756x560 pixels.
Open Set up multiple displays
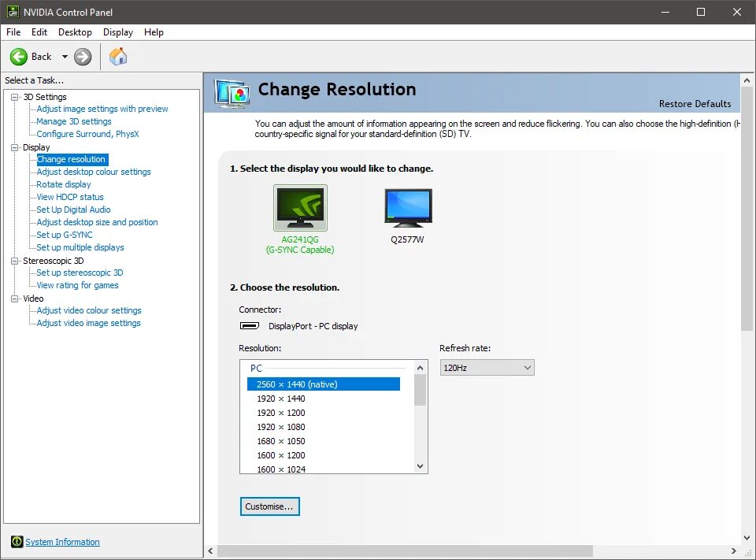coord(80,247)
